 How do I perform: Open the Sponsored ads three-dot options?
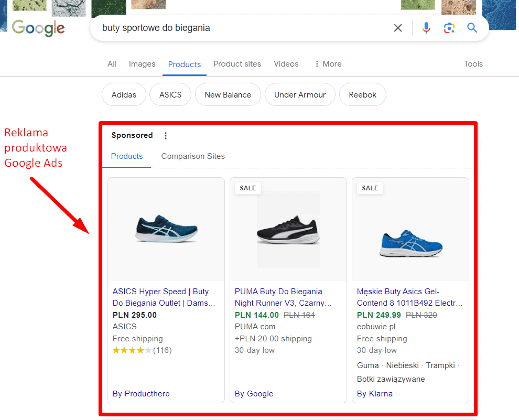tap(166, 135)
